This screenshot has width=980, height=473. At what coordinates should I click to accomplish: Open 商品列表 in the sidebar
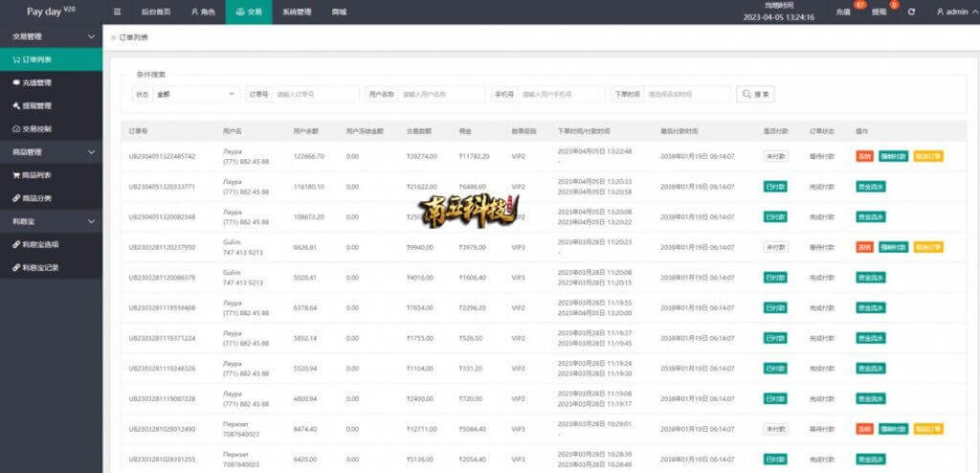(x=36, y=175)
